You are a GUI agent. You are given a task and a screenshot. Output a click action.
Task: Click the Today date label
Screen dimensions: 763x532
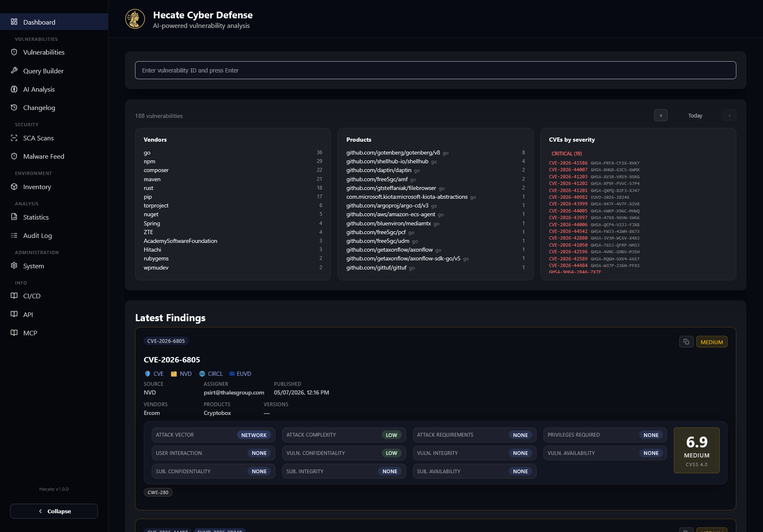coord(695,115)
